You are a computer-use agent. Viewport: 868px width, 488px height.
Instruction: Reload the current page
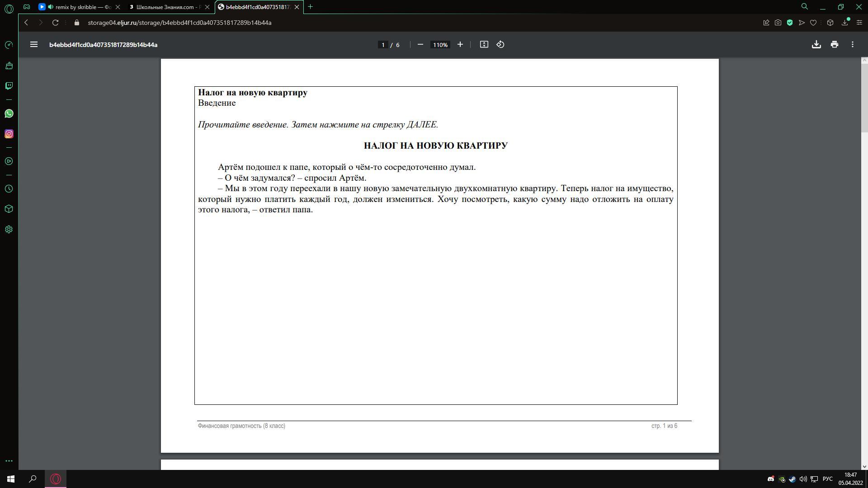point(55,23)
